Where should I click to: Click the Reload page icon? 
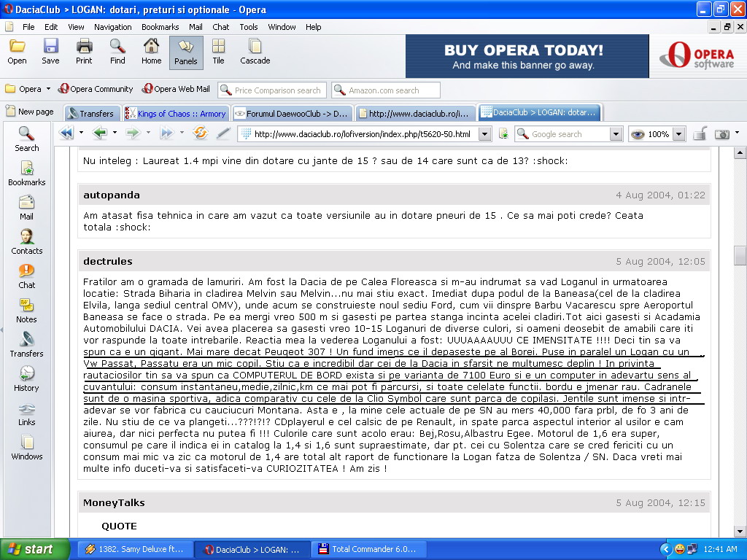coord(200,133)
